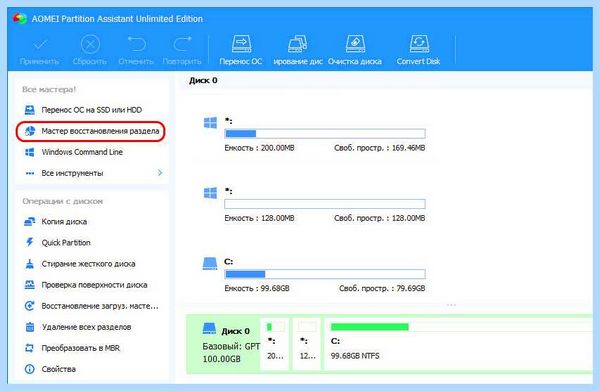Choose Quick Partition operation
This screenshot has width=600, height=391.
pyautogui.click(x=66, y=243)
